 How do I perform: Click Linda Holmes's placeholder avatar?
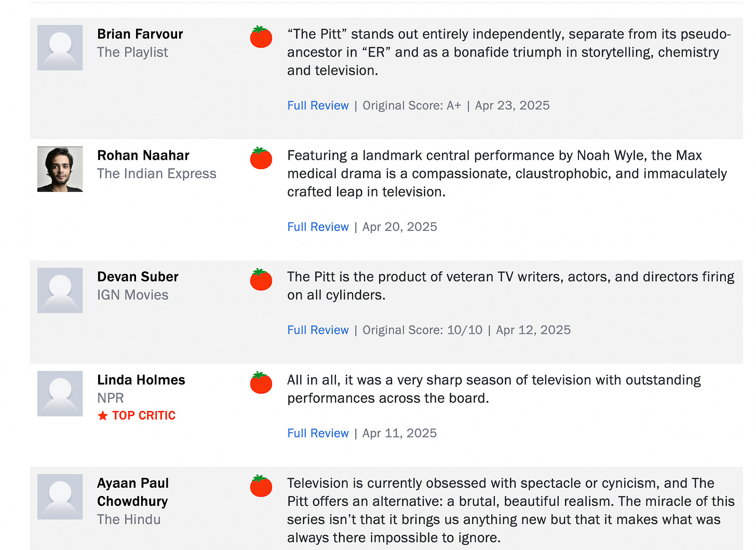[x=60, y=394]
